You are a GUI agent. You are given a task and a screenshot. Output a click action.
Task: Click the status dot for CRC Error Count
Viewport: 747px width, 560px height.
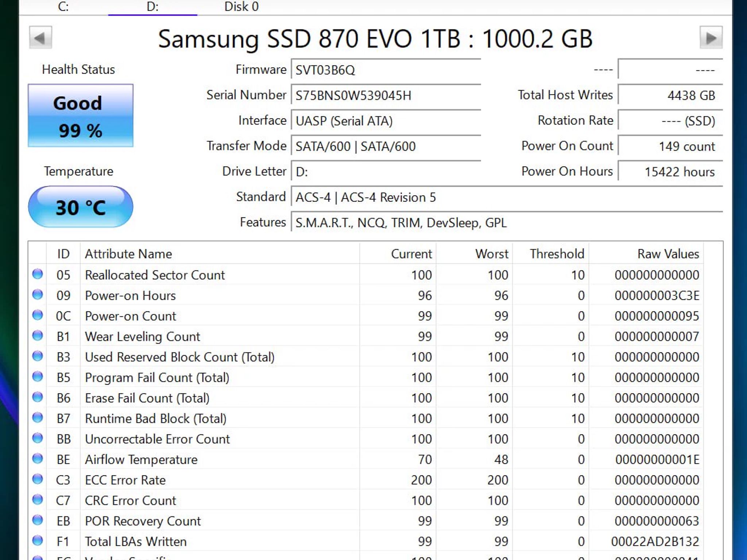(x=38, y=499)
